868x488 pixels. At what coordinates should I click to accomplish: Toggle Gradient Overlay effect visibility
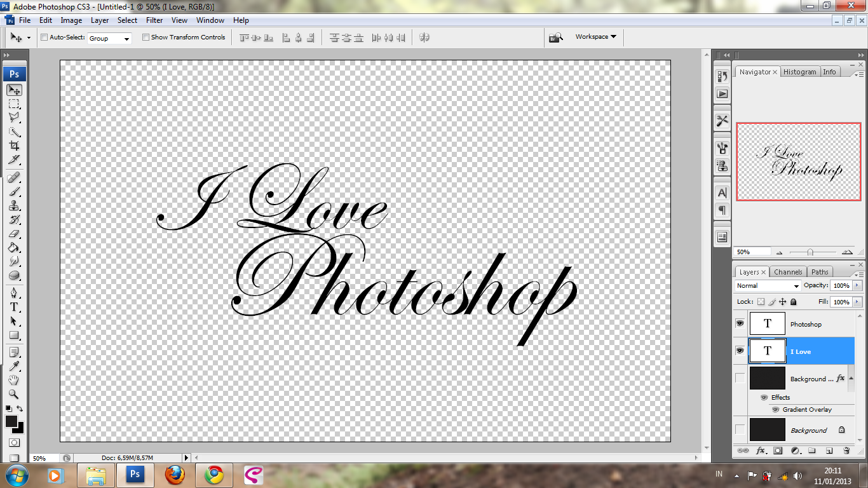click(775, 409)
